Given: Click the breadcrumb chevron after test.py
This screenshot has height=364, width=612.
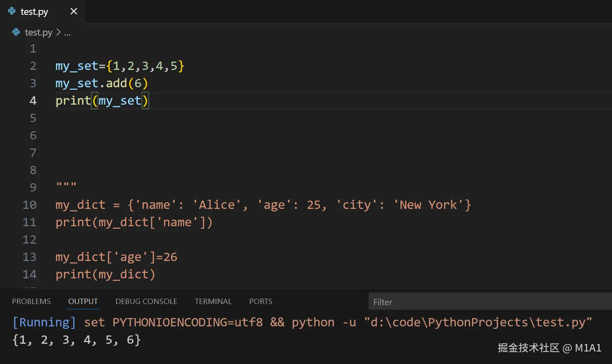Looking at the screenshot, I should (58, 32).
